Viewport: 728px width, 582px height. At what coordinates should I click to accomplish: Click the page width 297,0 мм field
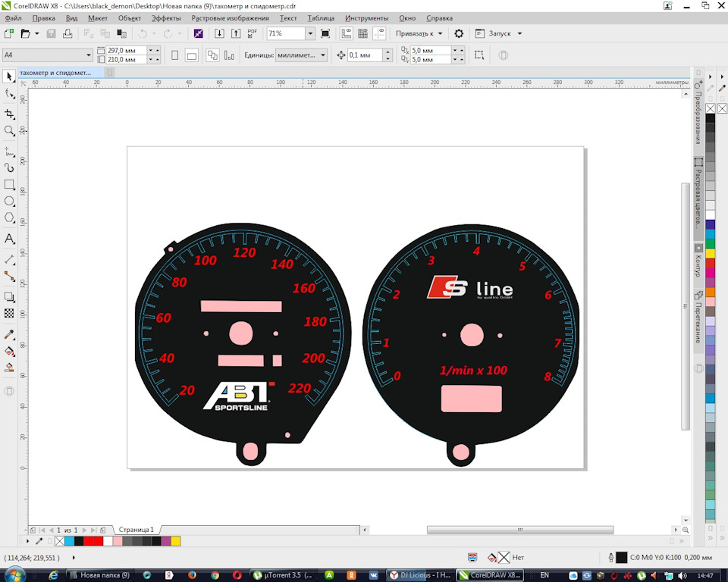point(127,50)
